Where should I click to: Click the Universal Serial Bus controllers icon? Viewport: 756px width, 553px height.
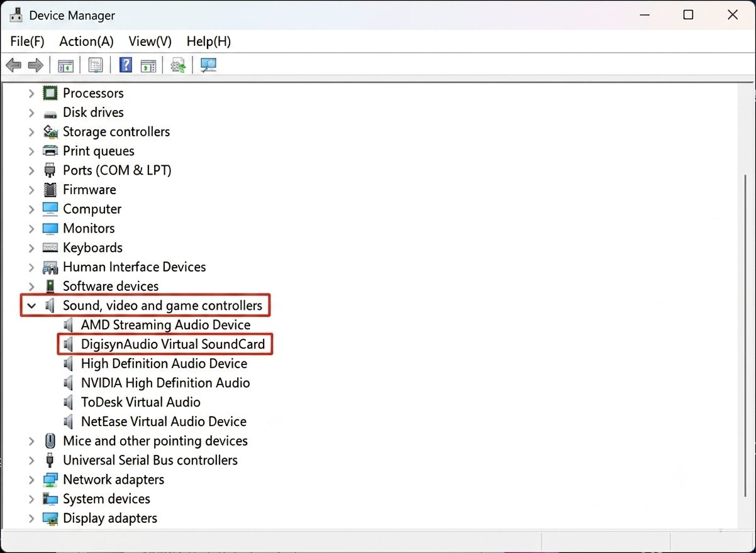(50, 460)
